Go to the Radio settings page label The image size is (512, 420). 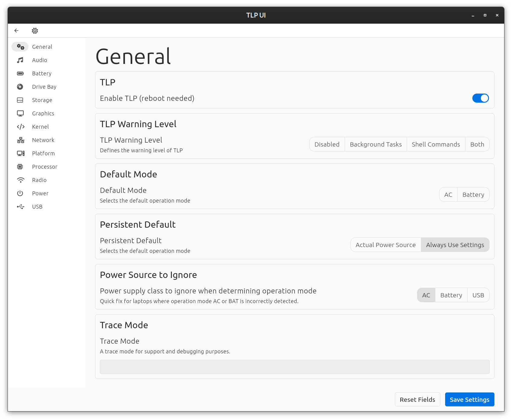(39, 180)
